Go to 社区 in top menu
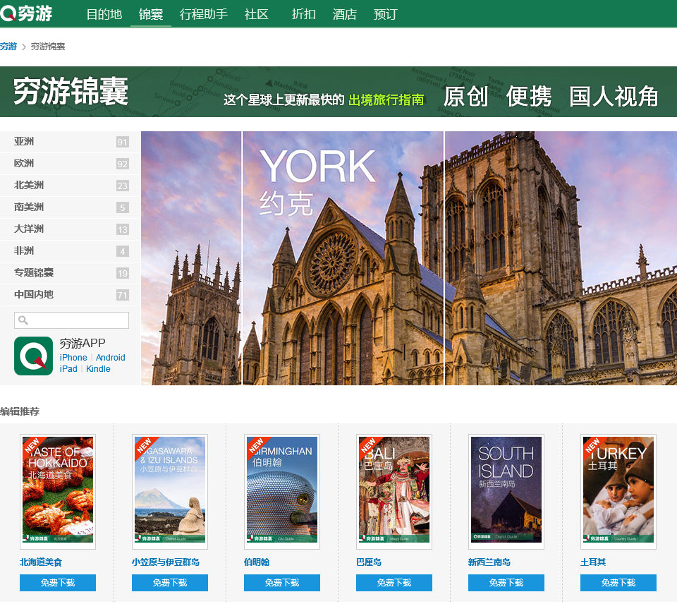 257,14
